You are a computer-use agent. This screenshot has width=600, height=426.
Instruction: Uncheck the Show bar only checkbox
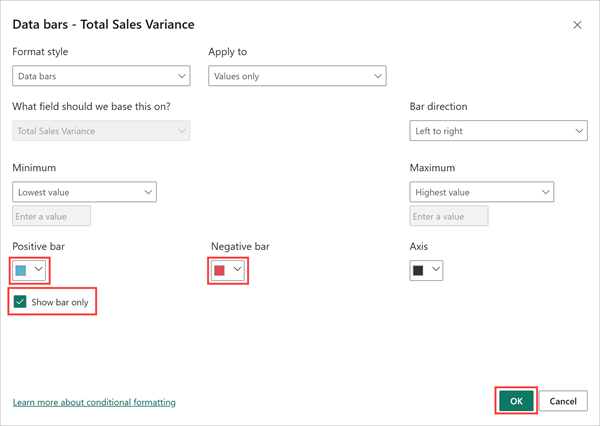click(x=20, y=302)
